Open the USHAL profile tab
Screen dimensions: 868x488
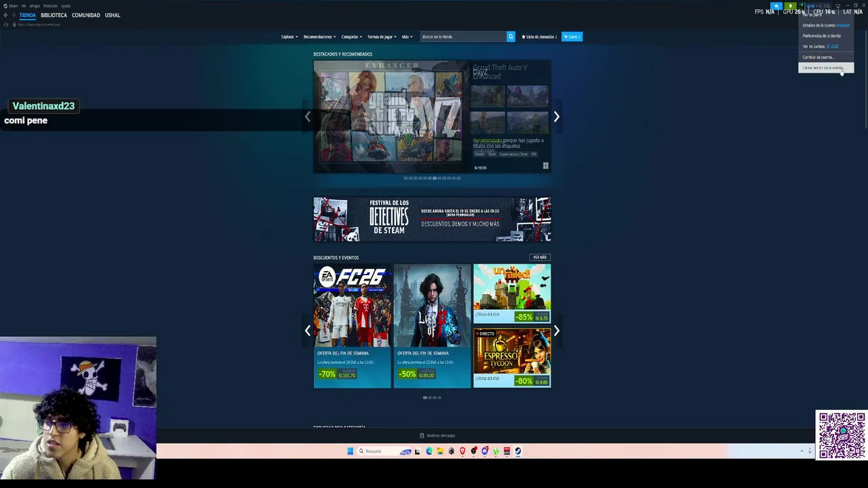click(113, 15)
